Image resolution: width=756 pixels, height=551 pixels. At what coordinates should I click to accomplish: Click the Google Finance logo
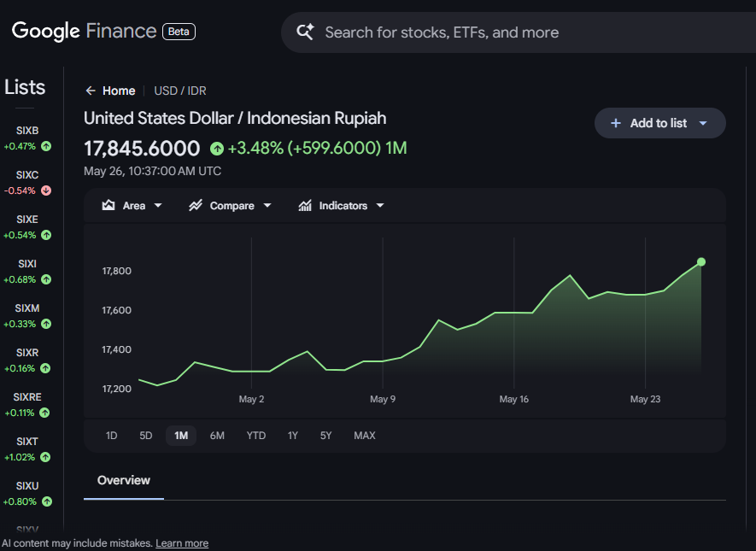click(85, 32)
